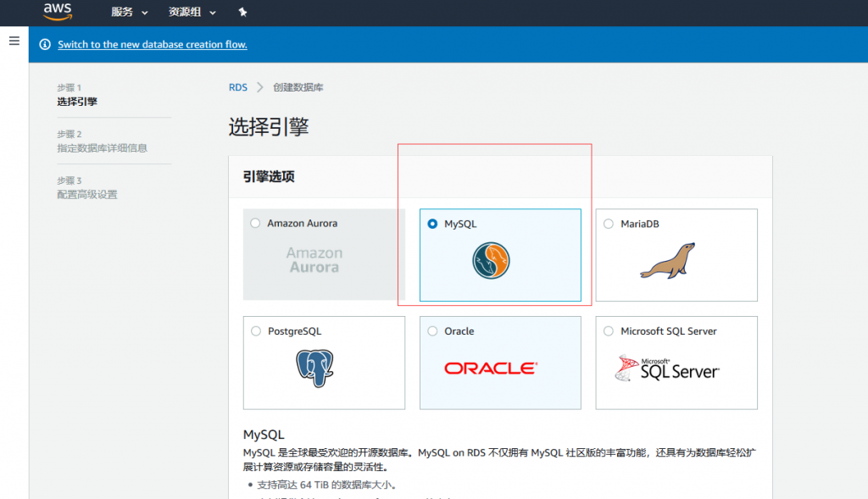Click the PostgreSQL card label text

coord(294,330)
